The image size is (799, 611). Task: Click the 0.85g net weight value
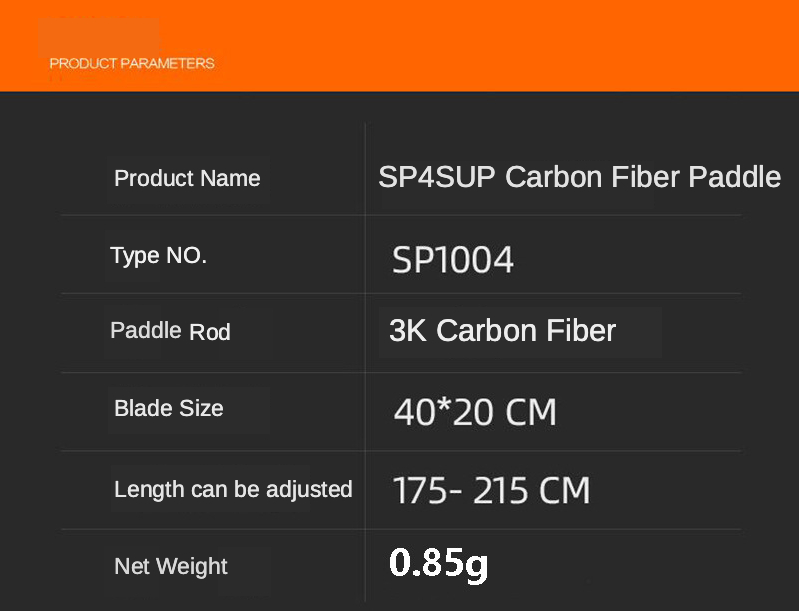(438, 564)
